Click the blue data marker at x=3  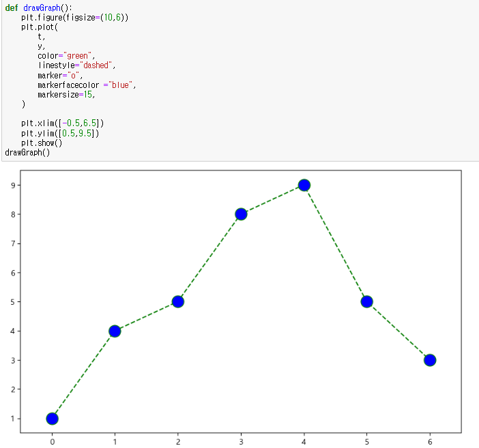(x=241, y=214)
